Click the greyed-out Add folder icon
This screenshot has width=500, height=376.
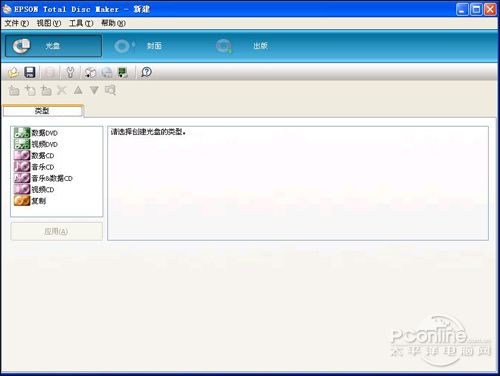(x=14, y=90)
